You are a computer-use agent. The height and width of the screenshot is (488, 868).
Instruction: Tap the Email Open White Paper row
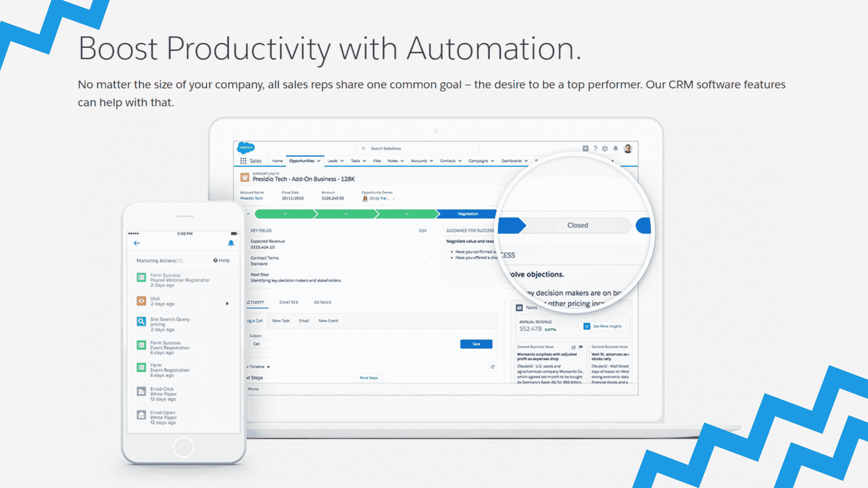(x=184, y=418)
